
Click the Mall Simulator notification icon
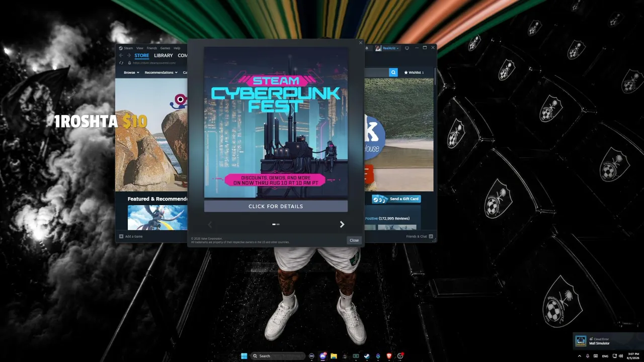(581, 341)
